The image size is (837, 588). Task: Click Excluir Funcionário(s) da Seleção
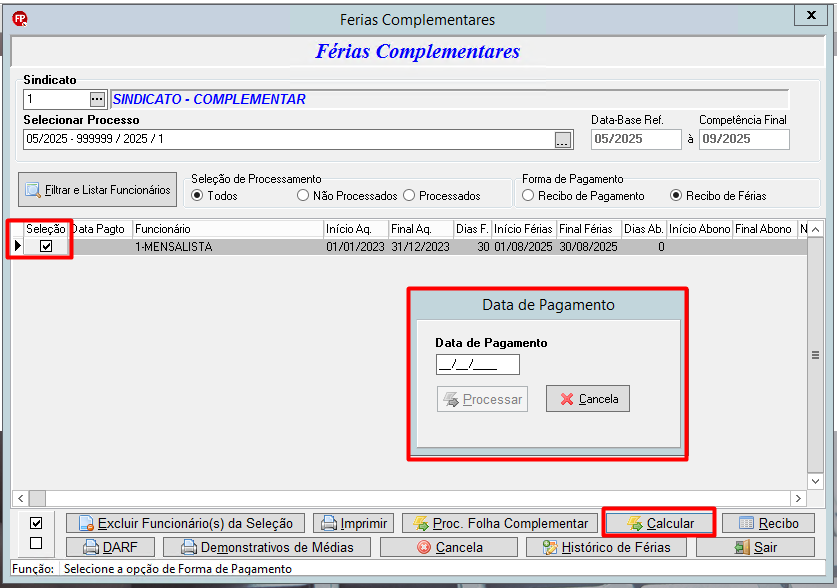[x=185, y=523]
